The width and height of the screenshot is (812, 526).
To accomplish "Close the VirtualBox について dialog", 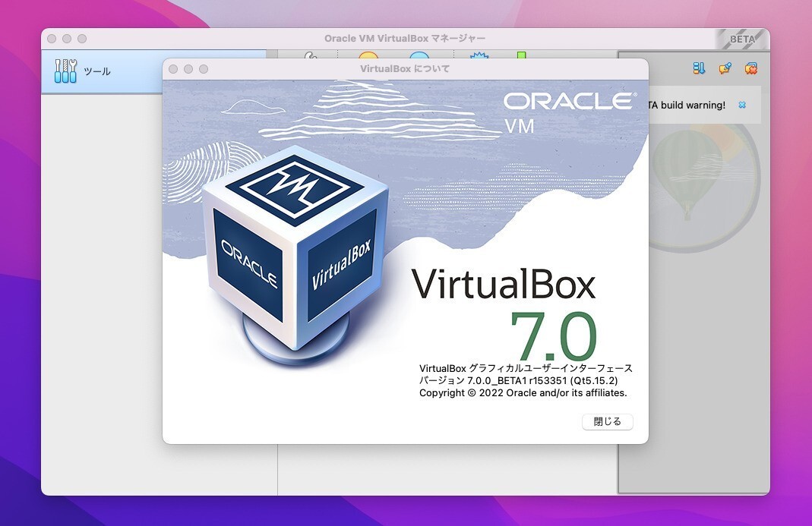I will [606, 421].
